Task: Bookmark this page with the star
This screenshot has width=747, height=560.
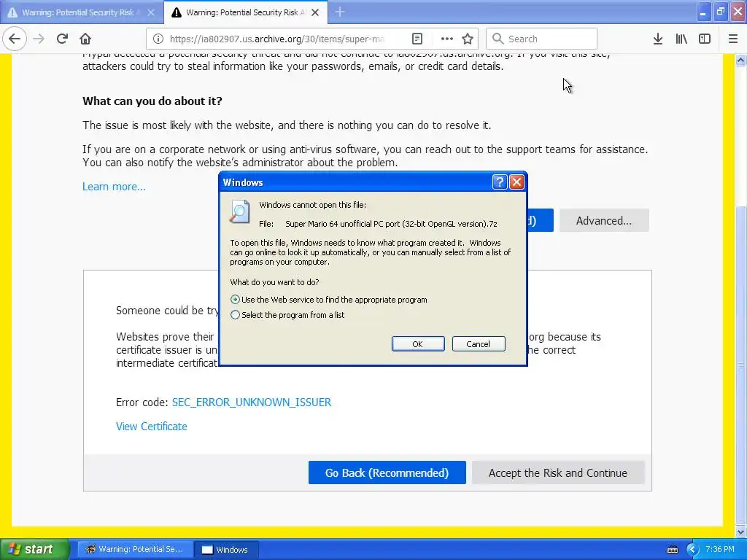Action: tap(468, 39)
